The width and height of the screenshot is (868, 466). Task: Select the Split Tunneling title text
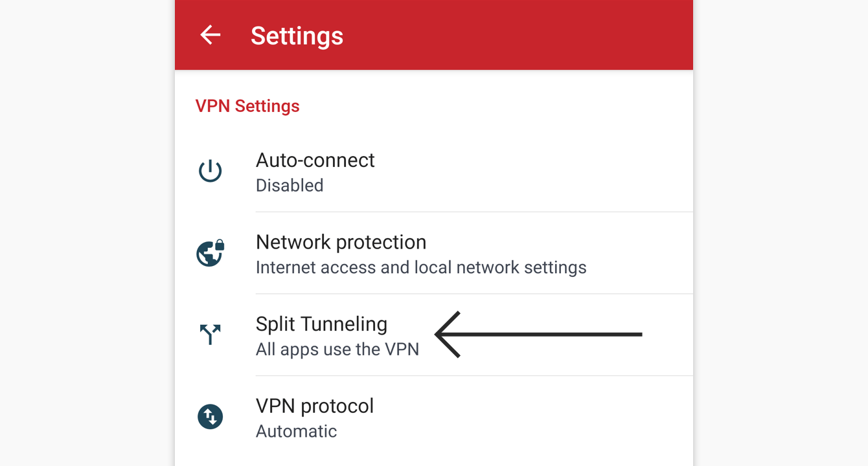pos(321,324)
